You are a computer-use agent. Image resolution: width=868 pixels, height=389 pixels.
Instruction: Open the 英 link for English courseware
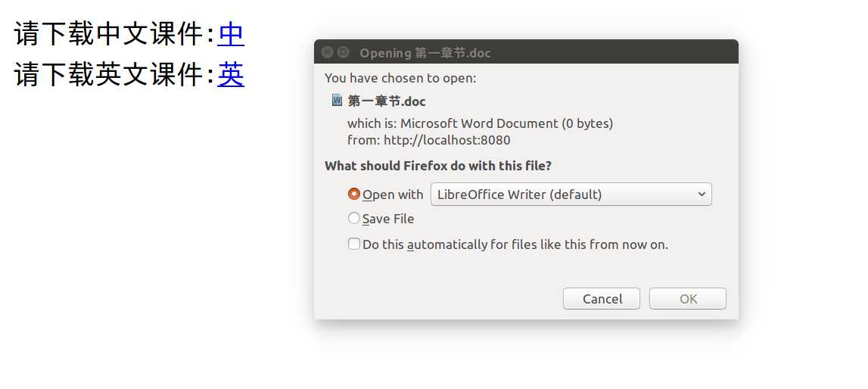click(231, 74)
